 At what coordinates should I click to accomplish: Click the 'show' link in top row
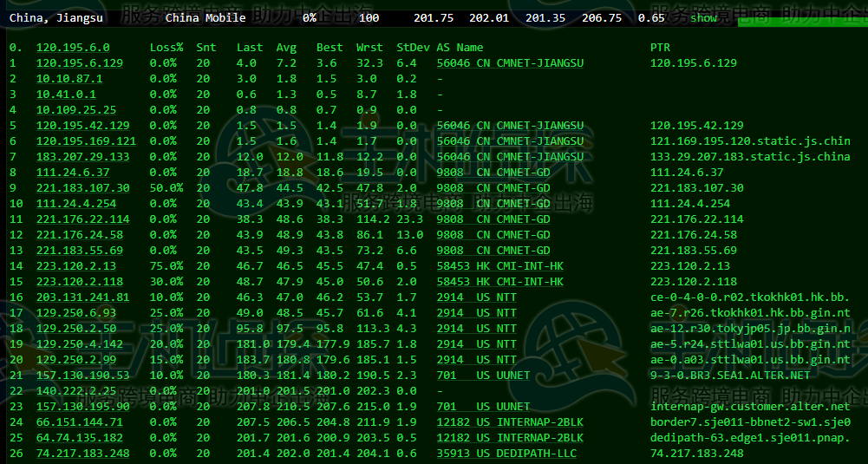tap(703, 17)
